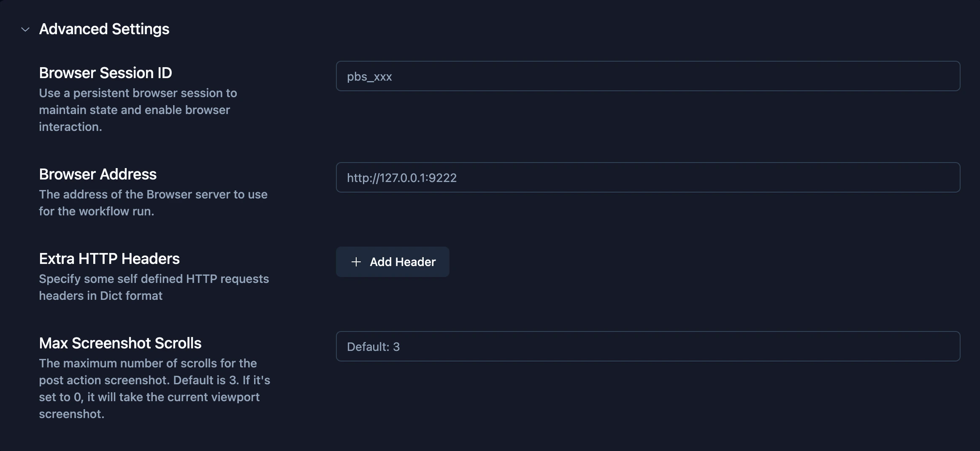980x451 pixels.
Task: Collapse the Advanced Settings section via its chevron
Action: click(x=25, y=30)
